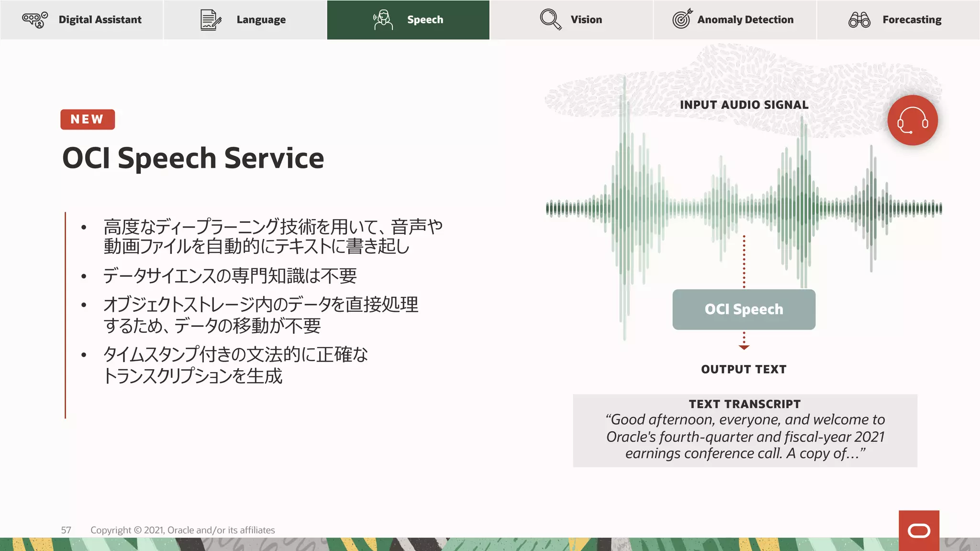Click the Language document-pen icon

point(211,20)
